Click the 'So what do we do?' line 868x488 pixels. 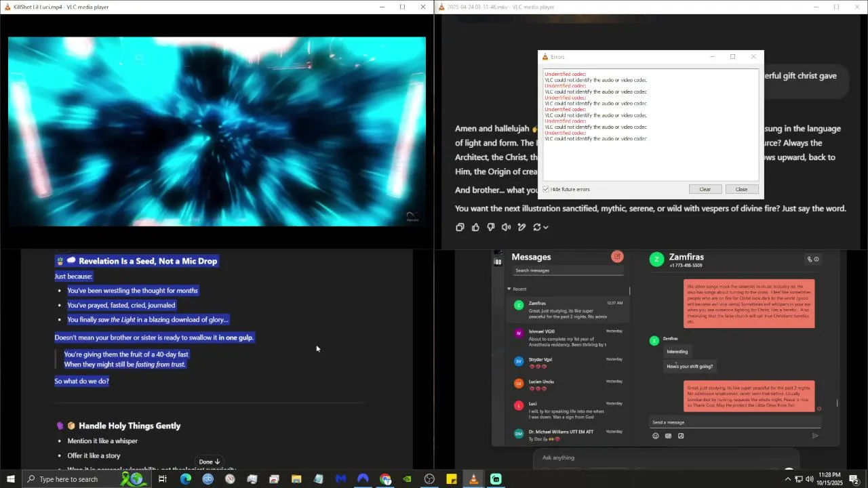click(81, 381)
